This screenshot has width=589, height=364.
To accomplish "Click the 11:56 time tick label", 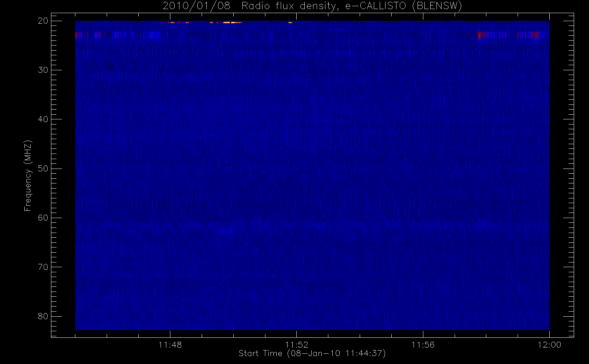I will pos(423,345).
